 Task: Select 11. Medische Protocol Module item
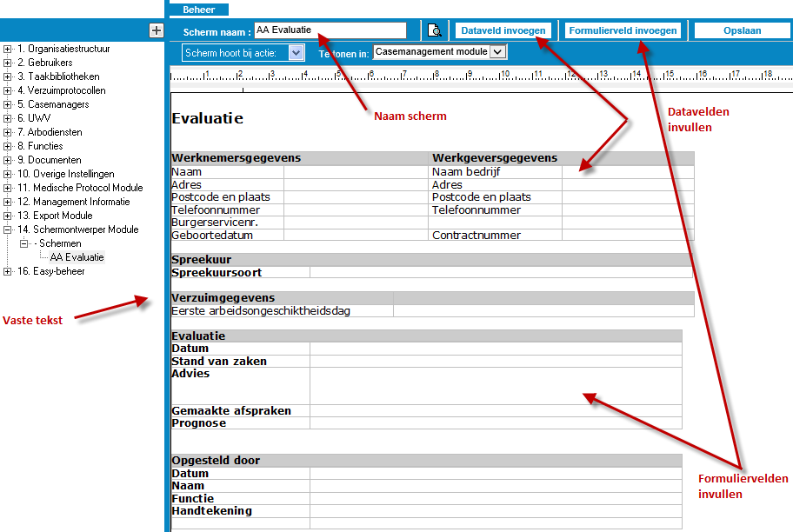[x=79, y=189]
